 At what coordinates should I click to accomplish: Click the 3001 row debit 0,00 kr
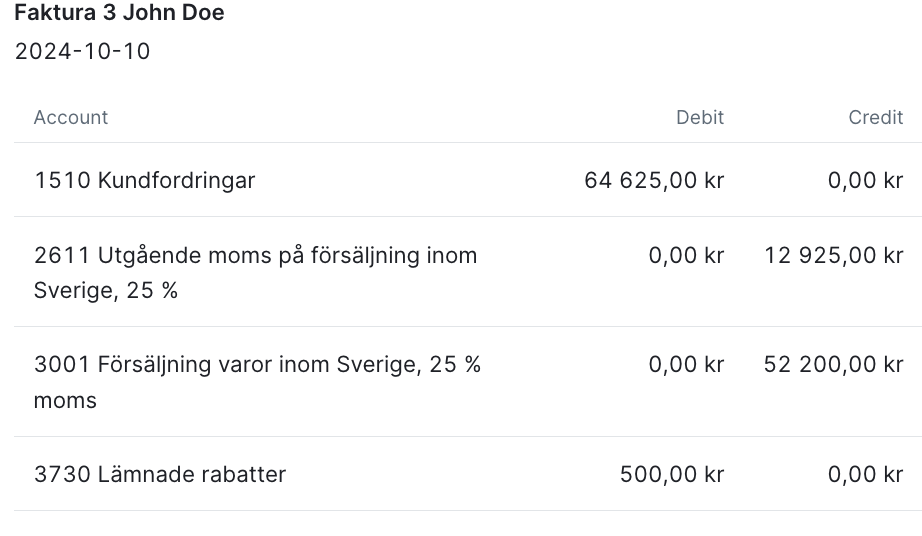[686, 364]
